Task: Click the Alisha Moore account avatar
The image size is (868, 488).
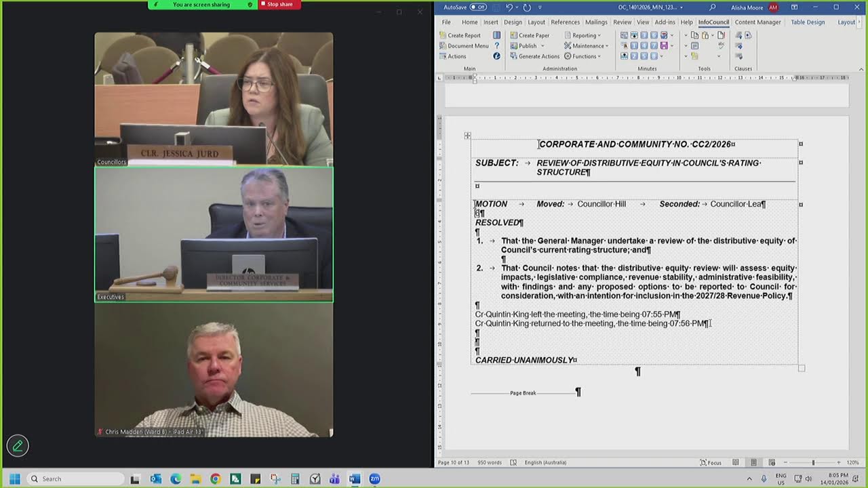Action: tap(773, 7)
